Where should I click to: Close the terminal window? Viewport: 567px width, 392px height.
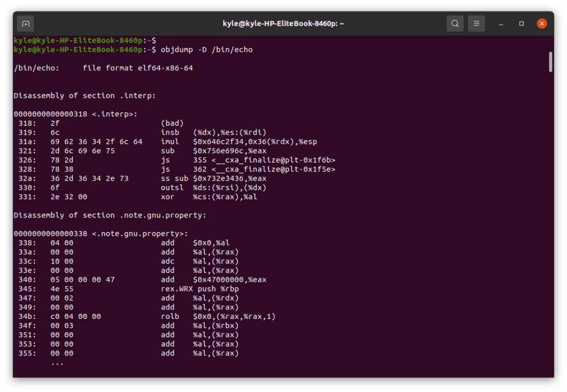[542, 23]
